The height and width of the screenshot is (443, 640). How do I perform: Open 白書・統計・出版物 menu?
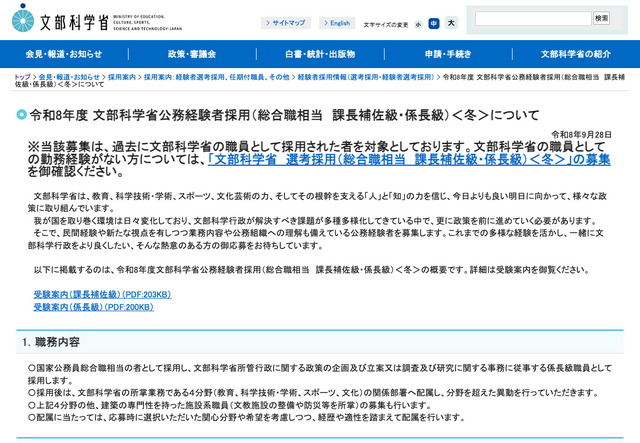point(320,54)
